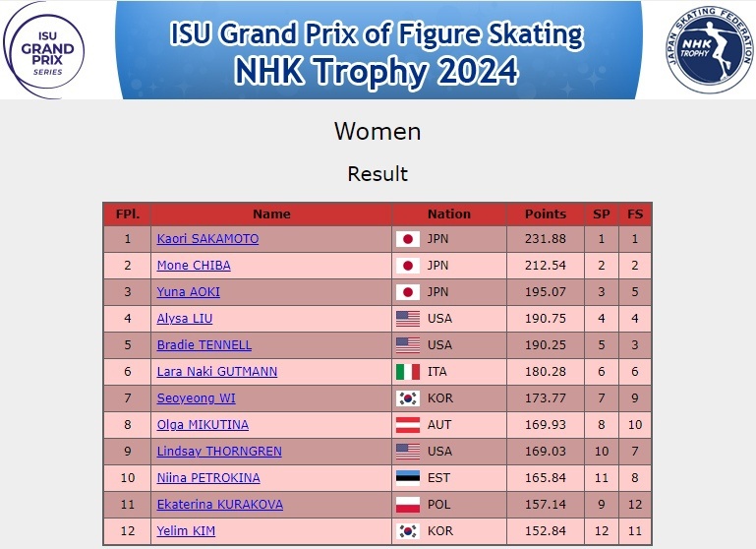
Task: Open Lindsay THORNGREN's link
Action: coord(219,451)
